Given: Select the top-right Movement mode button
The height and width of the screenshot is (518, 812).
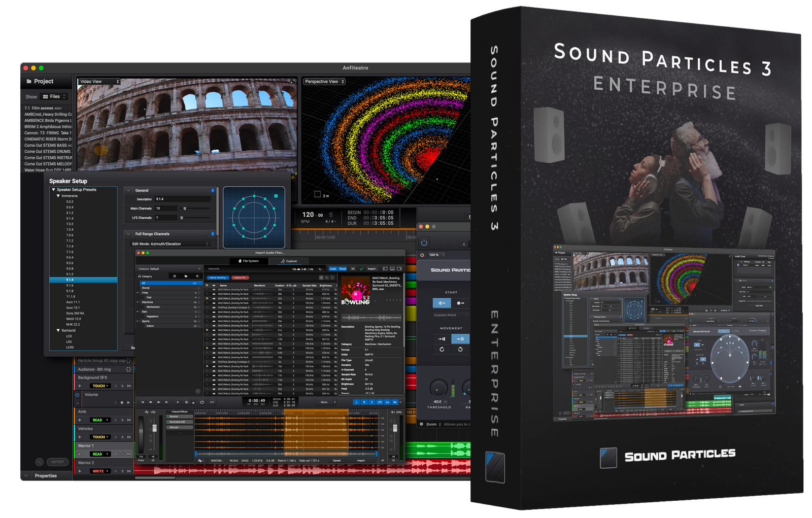Looking at the screenshot, I should [460, 339].
